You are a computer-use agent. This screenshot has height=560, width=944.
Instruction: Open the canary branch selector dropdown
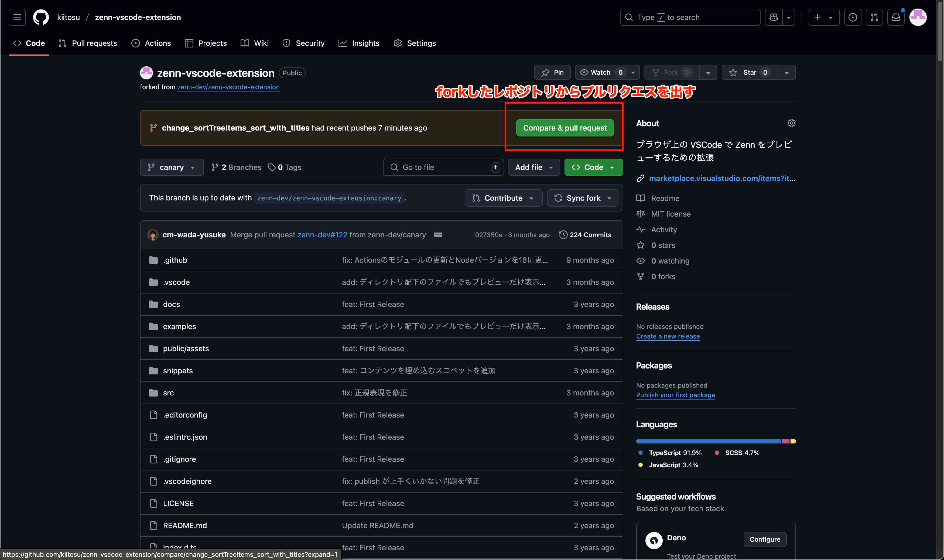tap(172, 167)
